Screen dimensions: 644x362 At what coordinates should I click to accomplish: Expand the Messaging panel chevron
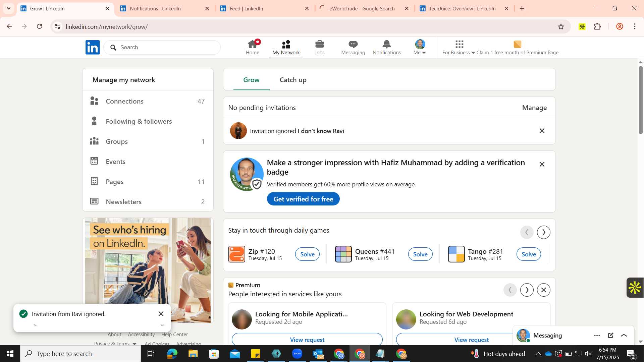pyautogui.click(x=624, y=336)
